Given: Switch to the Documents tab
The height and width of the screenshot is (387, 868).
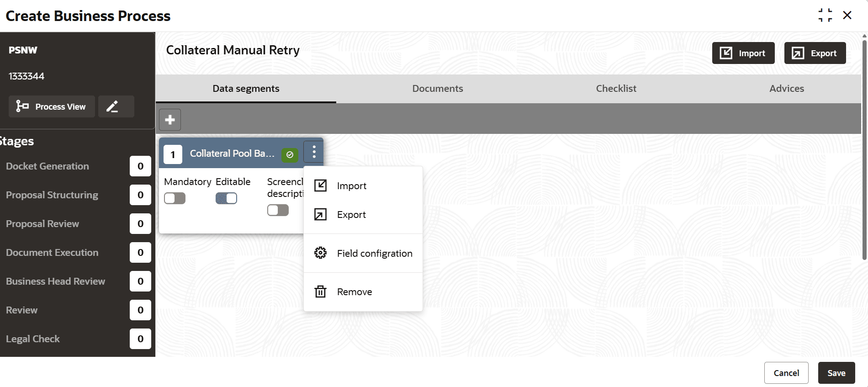Looking at the screenshot, I should click(438, 89).
